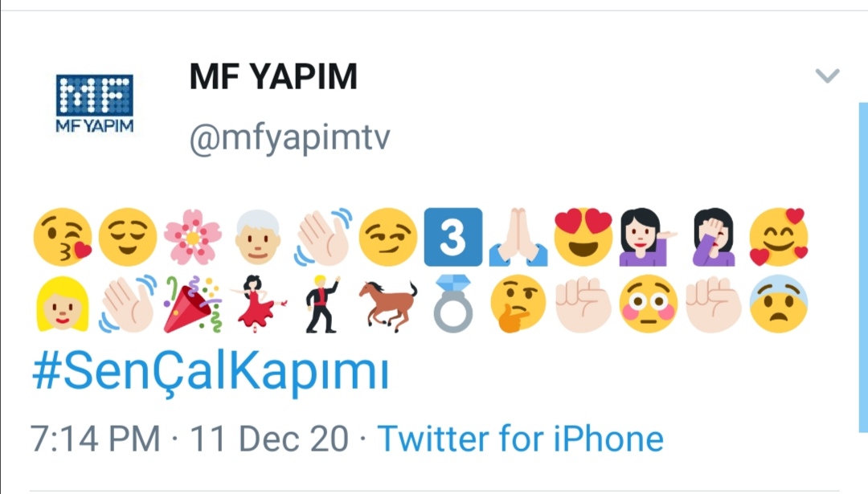
Task: Click the heart eyes face emoji
Action: (583, 237)
